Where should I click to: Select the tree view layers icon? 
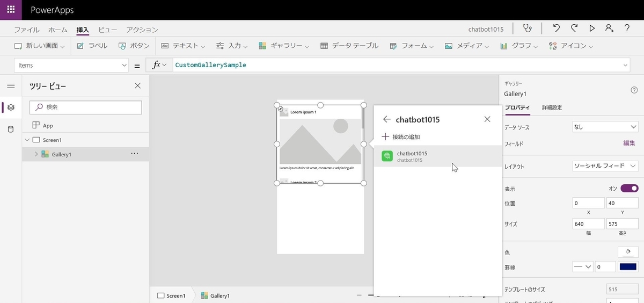pos(11,107)
